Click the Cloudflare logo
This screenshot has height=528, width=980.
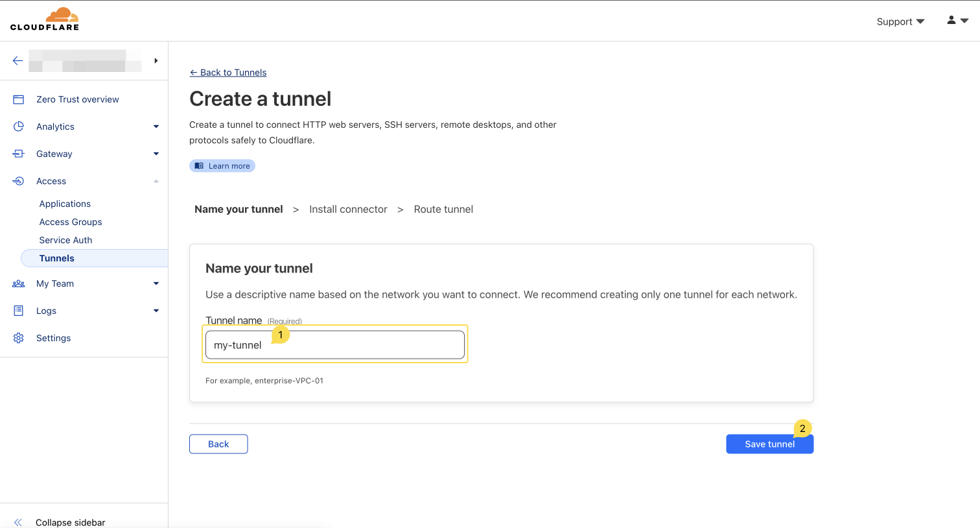[x=45, y=19]
